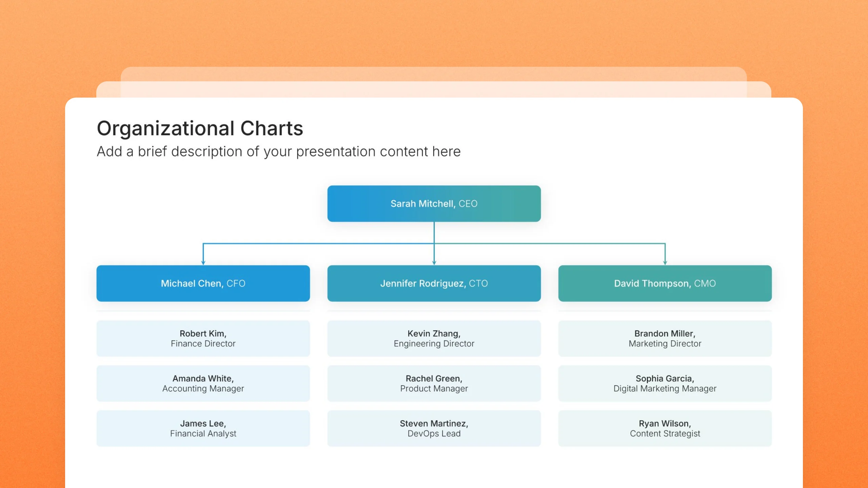Select Ryan Wilson, Content Strategist card

pyautogui.click(x=665, y=428)
